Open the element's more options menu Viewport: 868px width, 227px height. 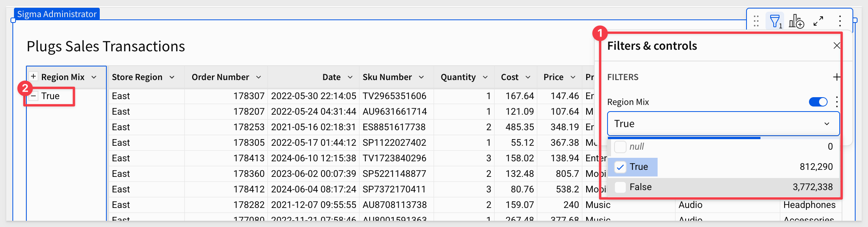coord(840,21)
